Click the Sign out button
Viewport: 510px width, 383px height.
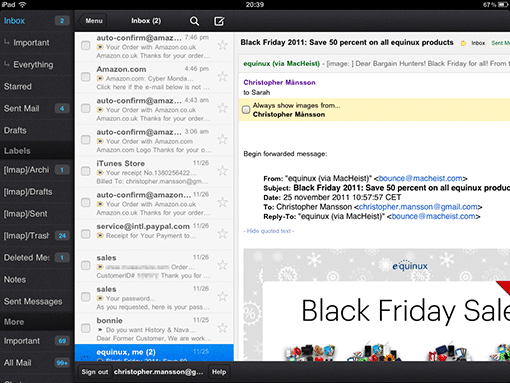[x=95, y=372]
